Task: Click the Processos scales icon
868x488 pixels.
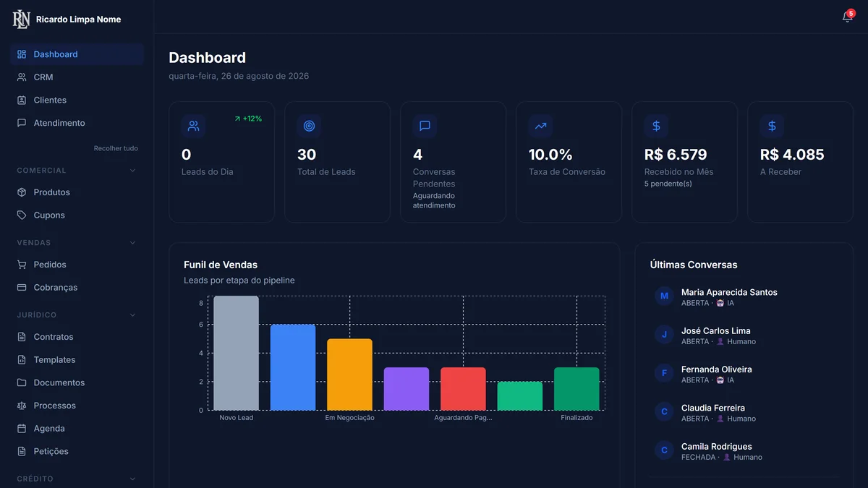Action: click(x=22, y=406)
